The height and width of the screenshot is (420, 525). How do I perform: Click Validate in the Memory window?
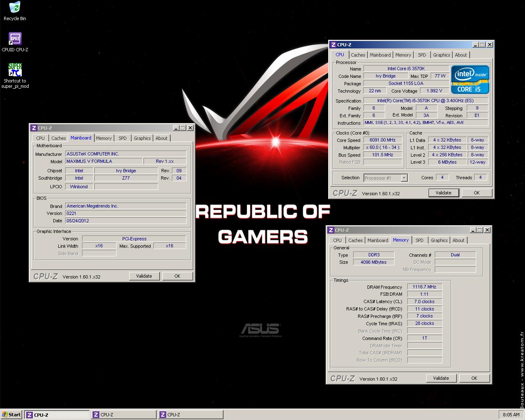pyautogui.click(x=441, y=378)
